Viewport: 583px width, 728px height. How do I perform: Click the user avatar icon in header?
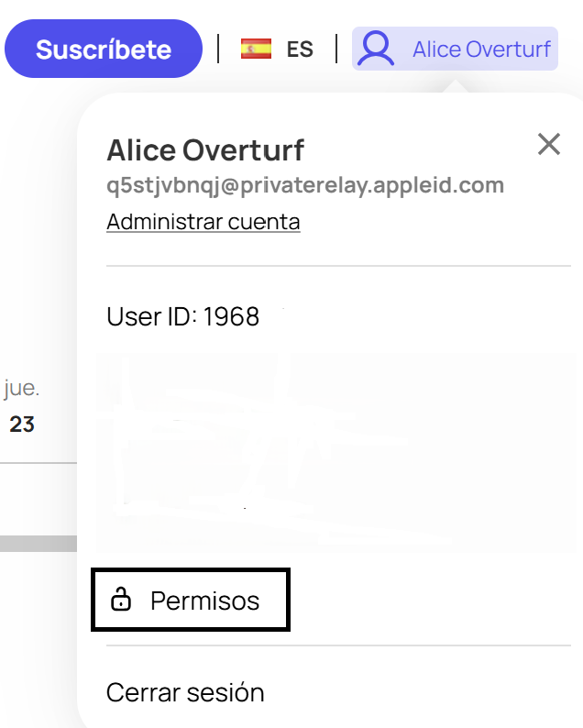(x=376, y=49)
